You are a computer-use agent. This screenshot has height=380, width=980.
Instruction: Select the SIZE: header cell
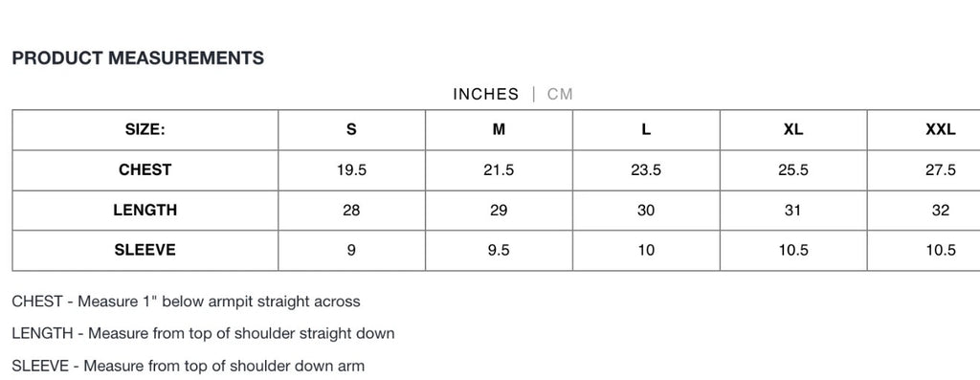[145, 130]
